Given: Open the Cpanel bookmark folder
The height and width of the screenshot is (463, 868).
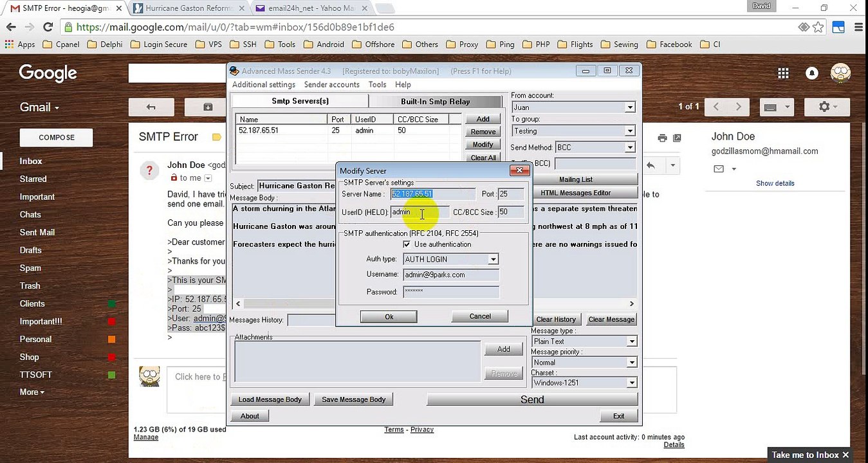Looking at the screenshot, I should (62, 44).
